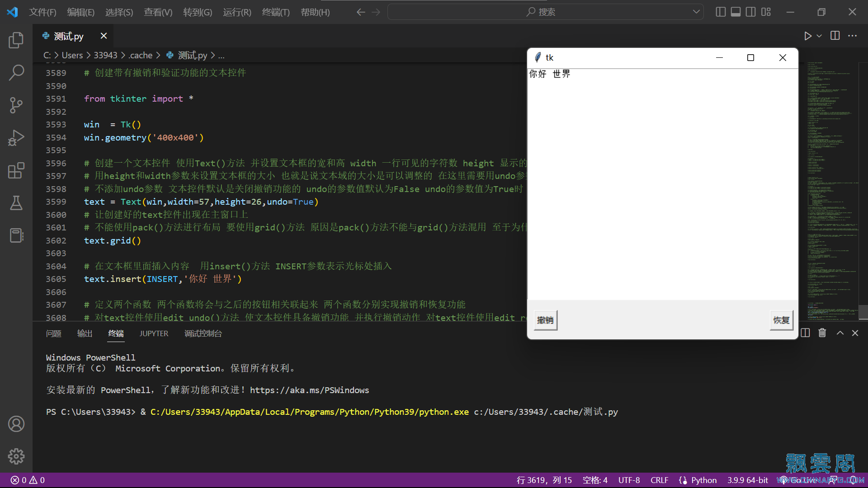Open the Accounts menu icon
This screenshot has height=488, width=868.
tap(16, 424)
